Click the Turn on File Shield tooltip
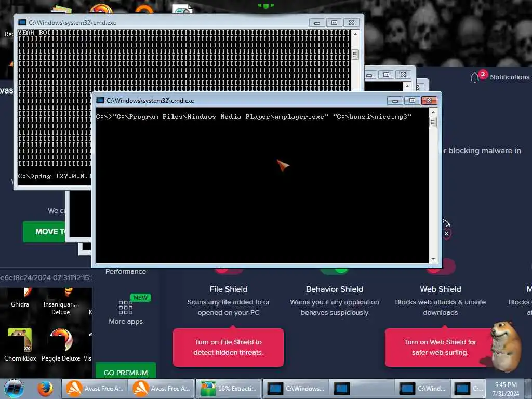 (229, 347)
